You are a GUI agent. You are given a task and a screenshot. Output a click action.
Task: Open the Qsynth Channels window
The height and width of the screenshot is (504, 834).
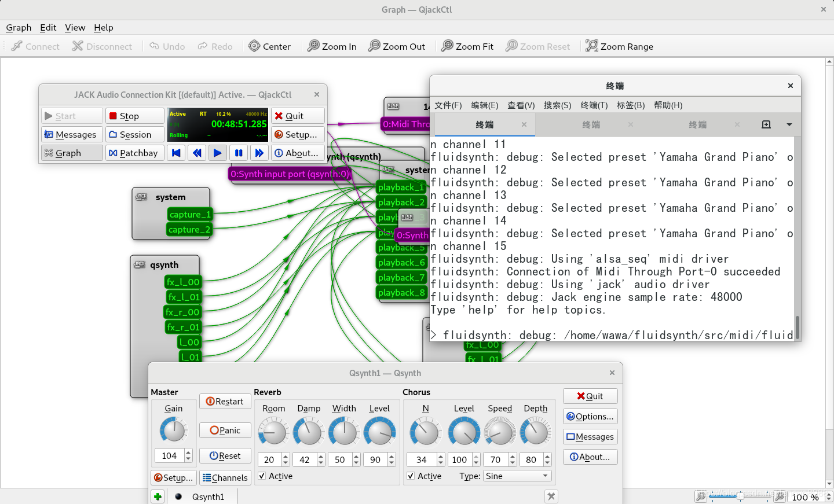[225, 477]
